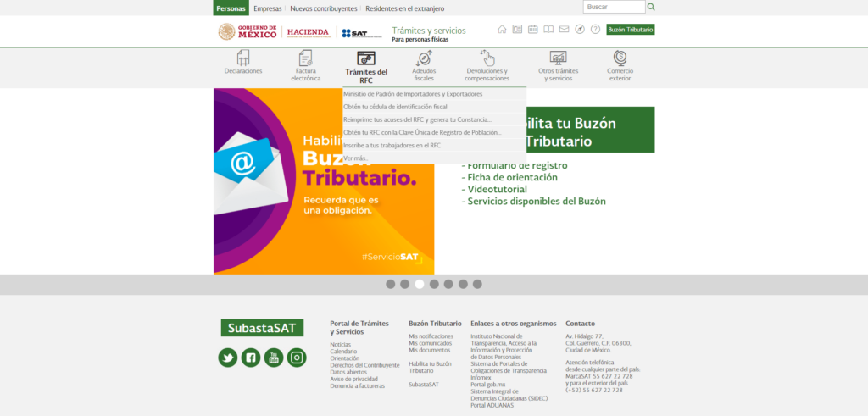Viewport: 868px width, 416px height.
Task: Open Mis comunicados footer link
Action: (x=430, y=343)
